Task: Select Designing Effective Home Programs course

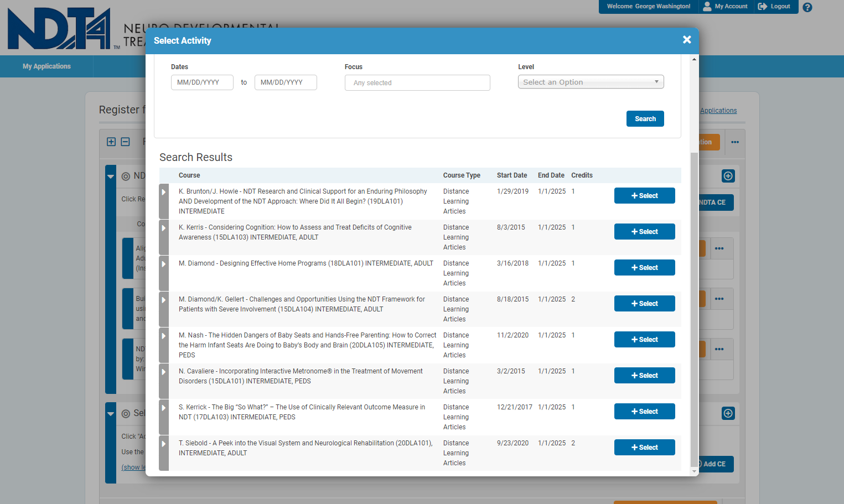Action: tap(644, 267)
